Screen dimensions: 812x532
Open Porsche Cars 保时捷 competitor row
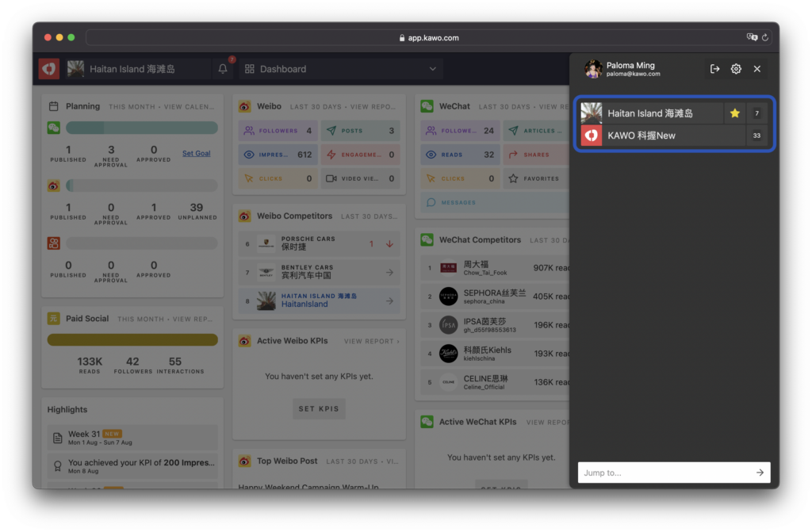319,243
